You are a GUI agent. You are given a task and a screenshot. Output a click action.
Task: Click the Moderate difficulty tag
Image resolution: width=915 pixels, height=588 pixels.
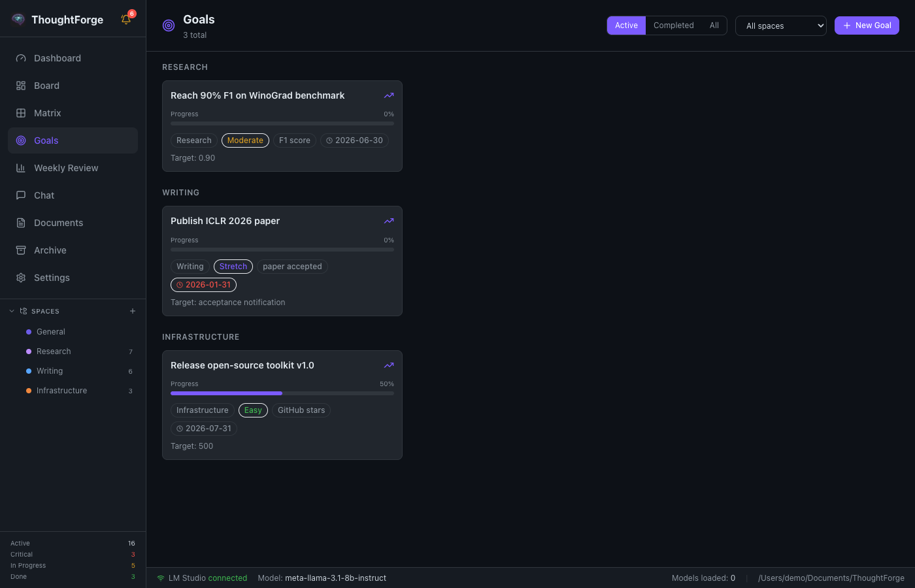[x=245, y=140]
